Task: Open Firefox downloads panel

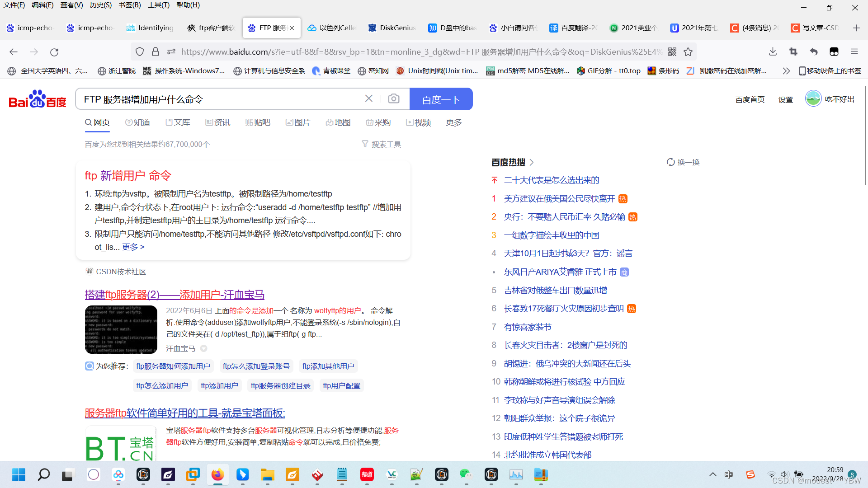Action: pos(773,52)
